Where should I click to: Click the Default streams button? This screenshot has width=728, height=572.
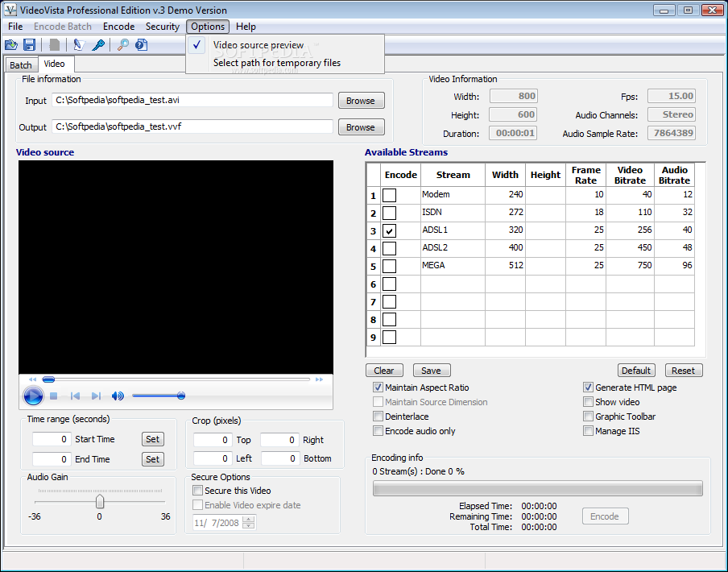636,371
